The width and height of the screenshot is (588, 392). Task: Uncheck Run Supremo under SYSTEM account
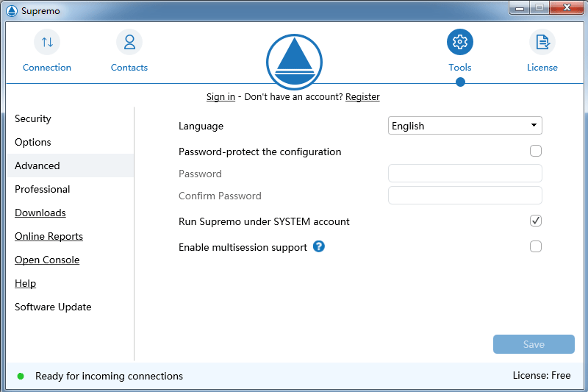point(536,221)
